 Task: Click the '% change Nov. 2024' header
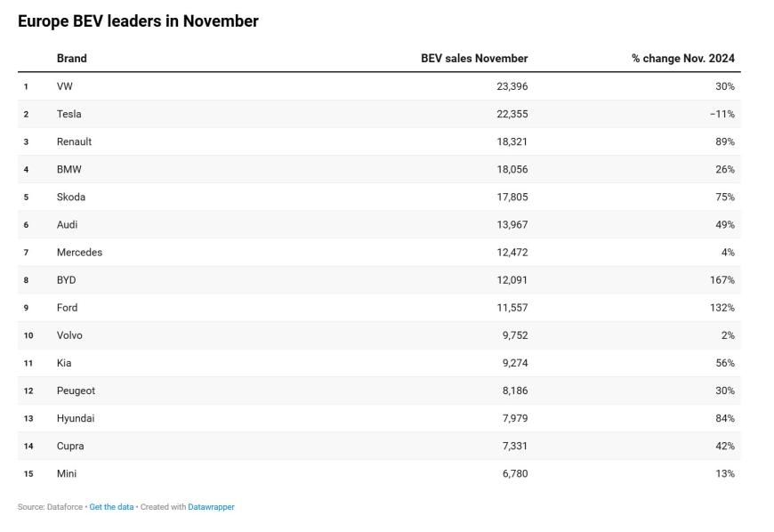(x=682, y=59)
